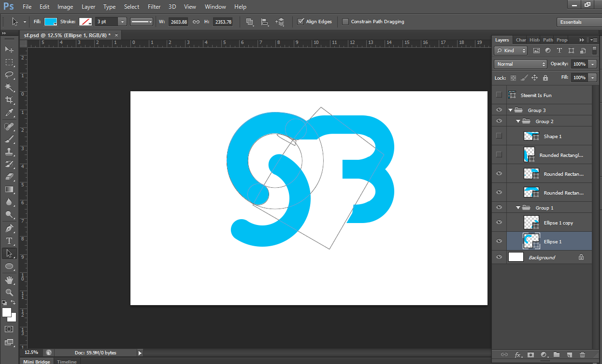Hide the Ellipse 1 copy layer

tap(499, 223)
